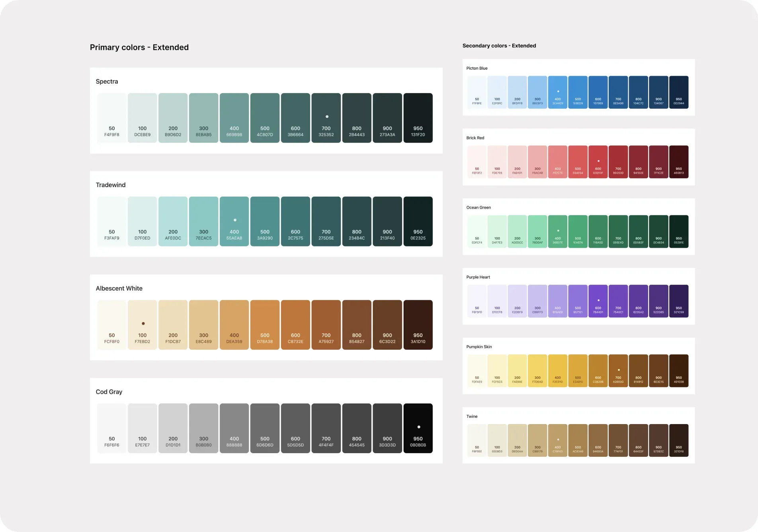
Task: Click the Purple Heart 950 swatch 321C59
Action: [679, 301]
